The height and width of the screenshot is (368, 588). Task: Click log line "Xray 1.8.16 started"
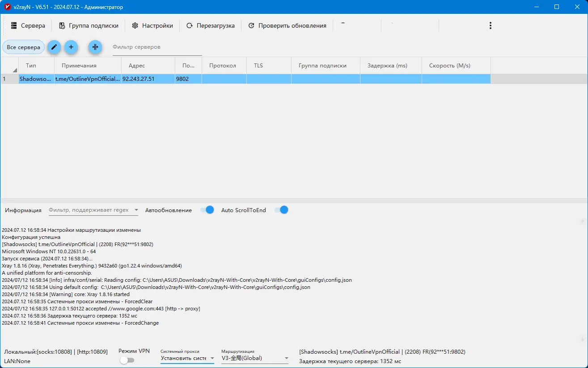(66, 294)
